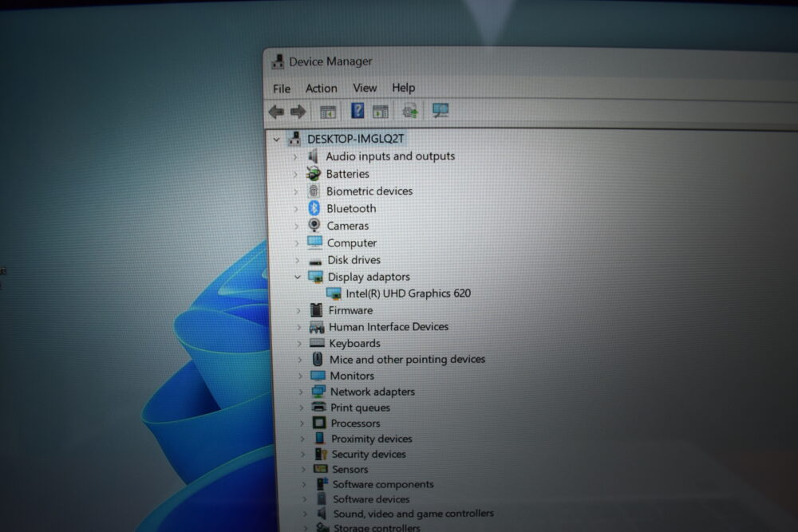Click the Biometric devices fingerprint icon
798x532 pixels.
[x=314, y=191]
